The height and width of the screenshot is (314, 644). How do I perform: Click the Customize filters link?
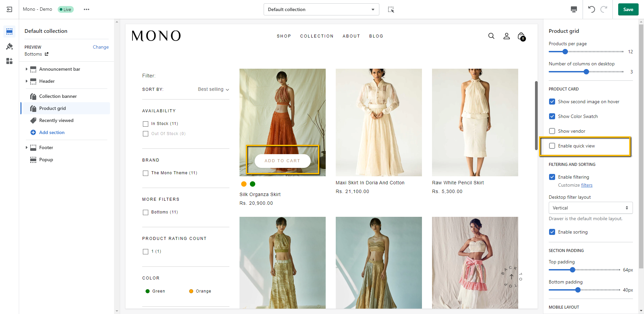click(587, 185)
